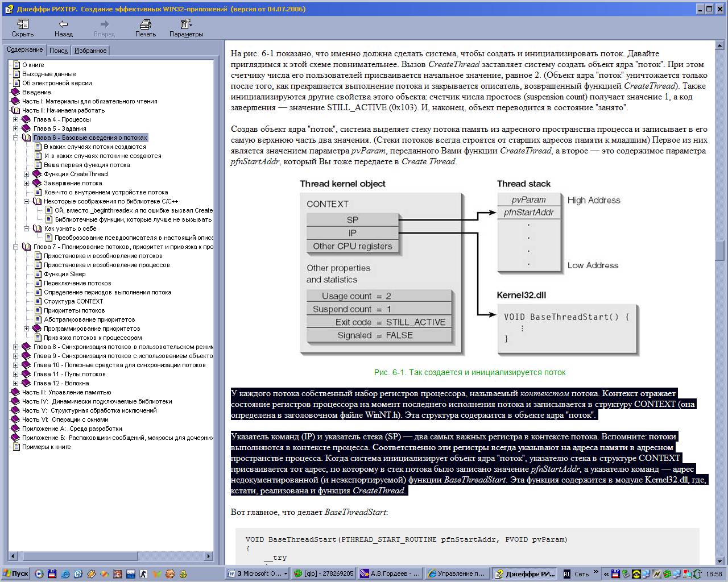Select Об электронной версии topic

pos(57,83)
